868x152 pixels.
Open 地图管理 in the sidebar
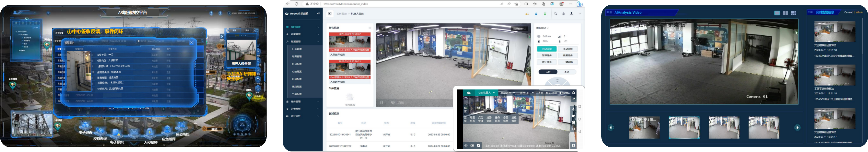297,57
